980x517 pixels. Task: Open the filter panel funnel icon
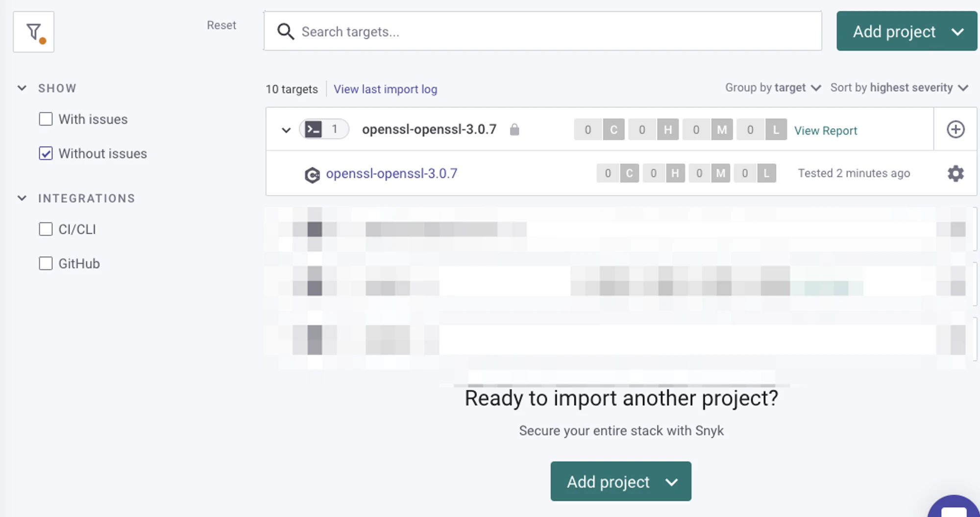33,32
